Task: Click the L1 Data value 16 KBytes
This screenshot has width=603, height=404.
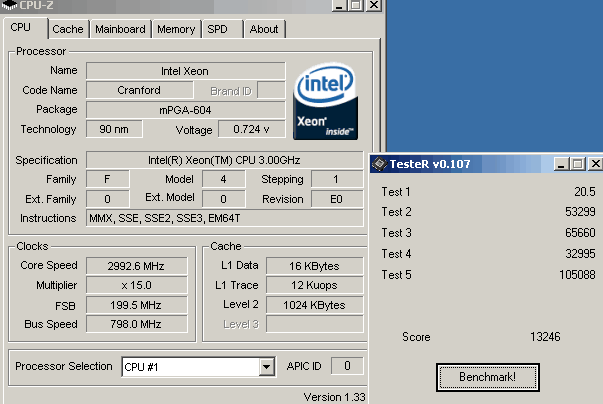Action: click(x=315, y=266)
